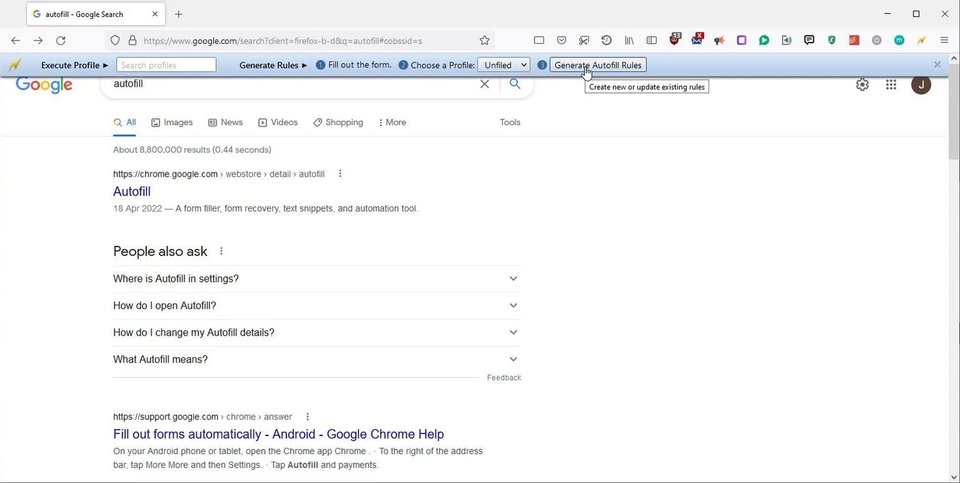Open three-dot menu beside chrome.google.com result

[x=340, y=174]
